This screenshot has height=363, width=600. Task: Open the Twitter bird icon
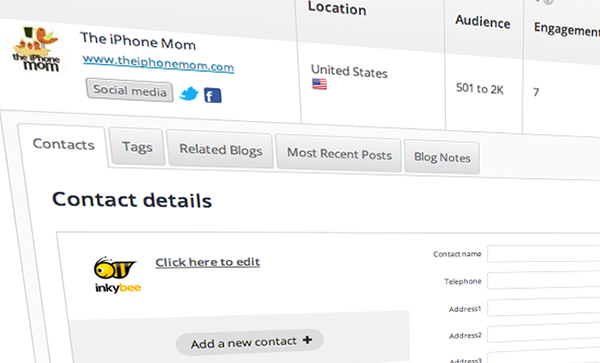click(189, 93)
